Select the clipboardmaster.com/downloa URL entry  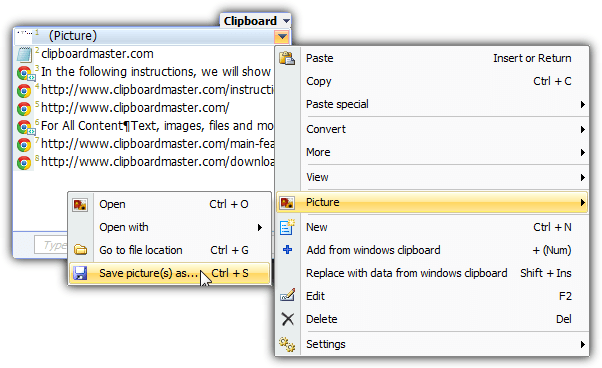144,162
